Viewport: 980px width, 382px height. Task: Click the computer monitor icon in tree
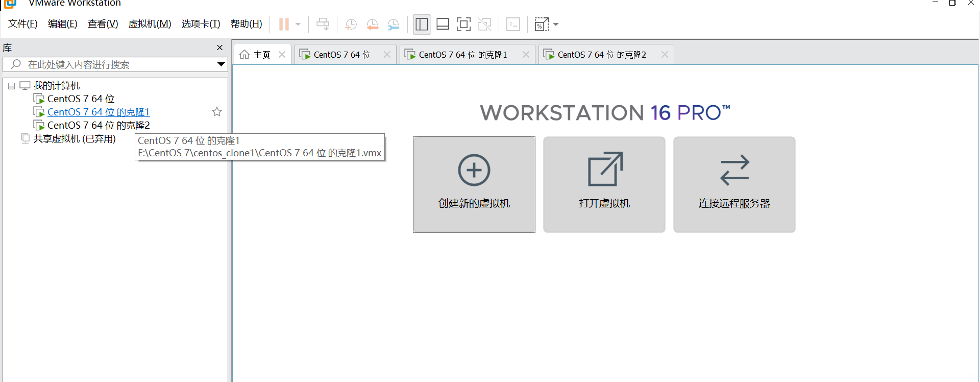(x=25, y=85)
